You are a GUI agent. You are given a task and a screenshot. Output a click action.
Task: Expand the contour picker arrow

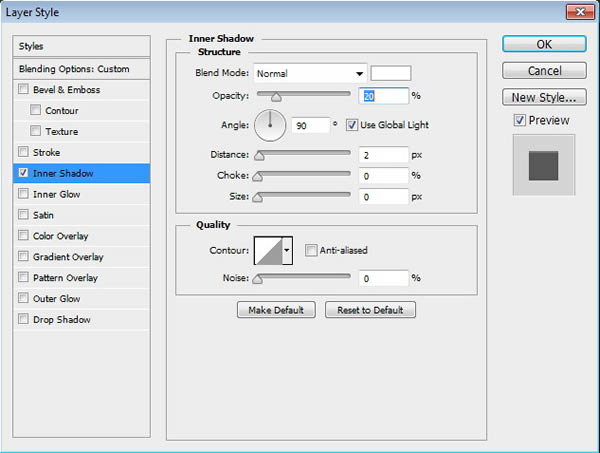click(x=288, y=250)
